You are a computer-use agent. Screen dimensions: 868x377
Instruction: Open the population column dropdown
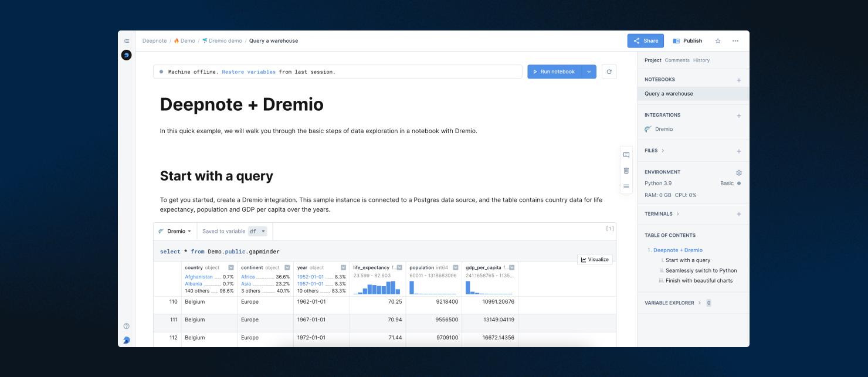click(x=456, y=268)
